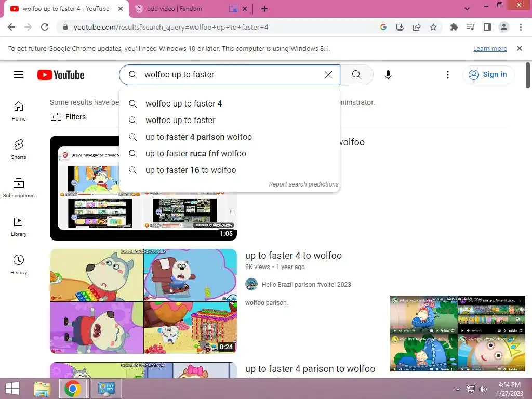The image size is (532, 399).
Task: Open the tab search dropdown arrow
Action: pos(467,9)
